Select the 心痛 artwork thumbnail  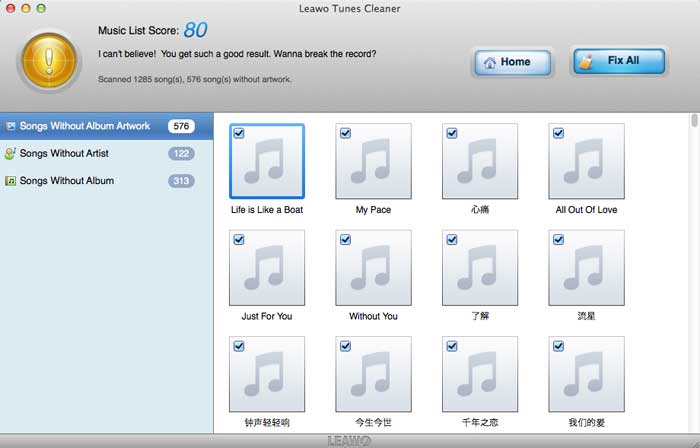click(x=480, y=161)
